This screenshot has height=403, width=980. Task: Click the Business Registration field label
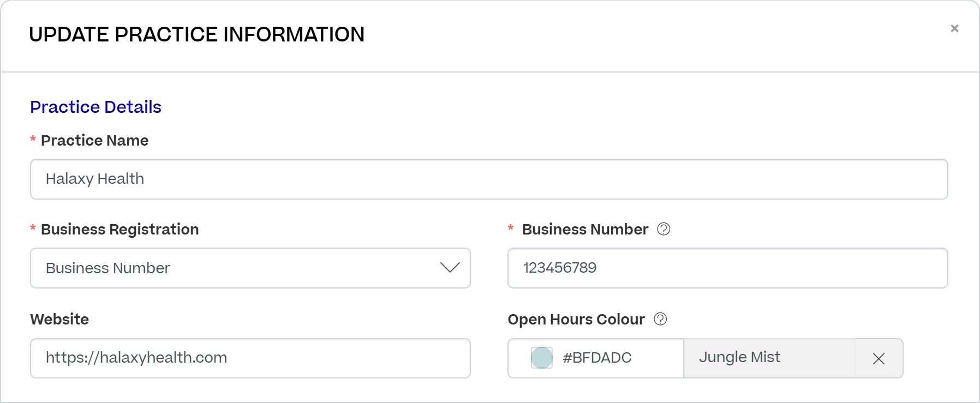coord(119,230)
